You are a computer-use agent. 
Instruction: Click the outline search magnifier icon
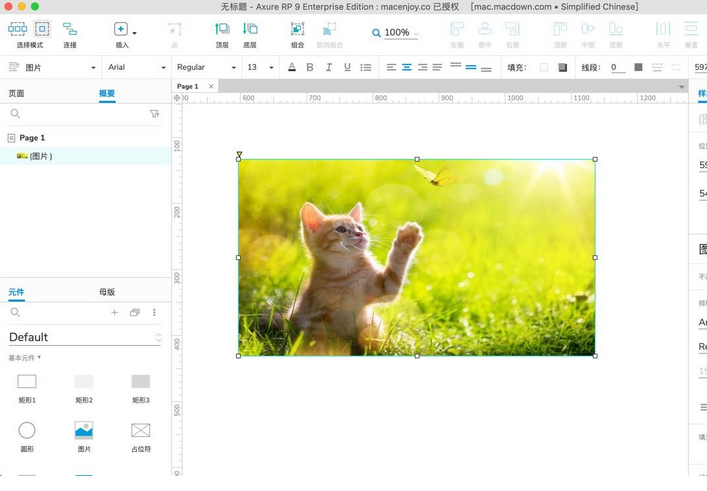coord(15,114)
